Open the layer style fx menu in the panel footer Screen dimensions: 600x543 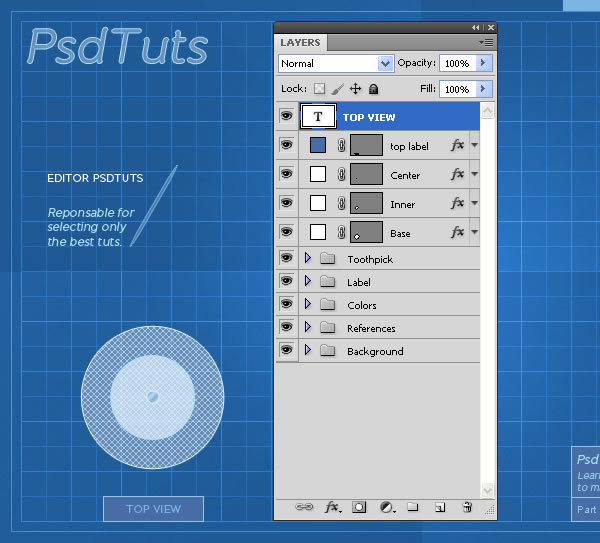click(x=333, y=507)
